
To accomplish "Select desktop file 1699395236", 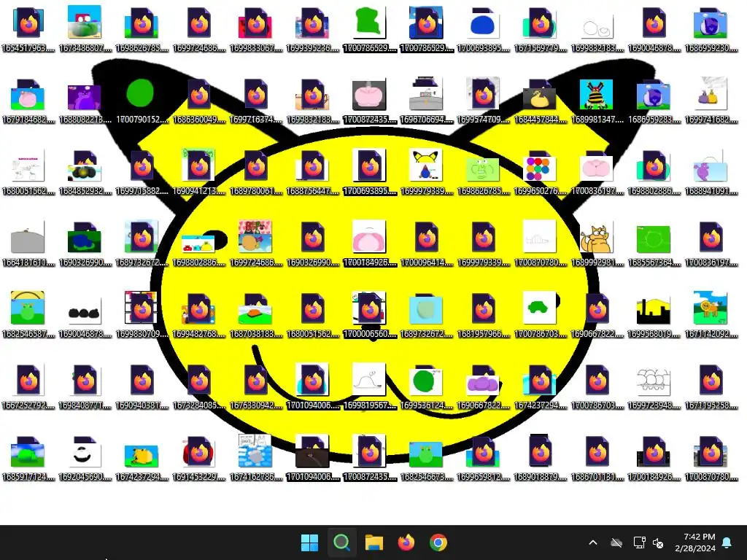I will pyautogui.click(x=312, y=28).
